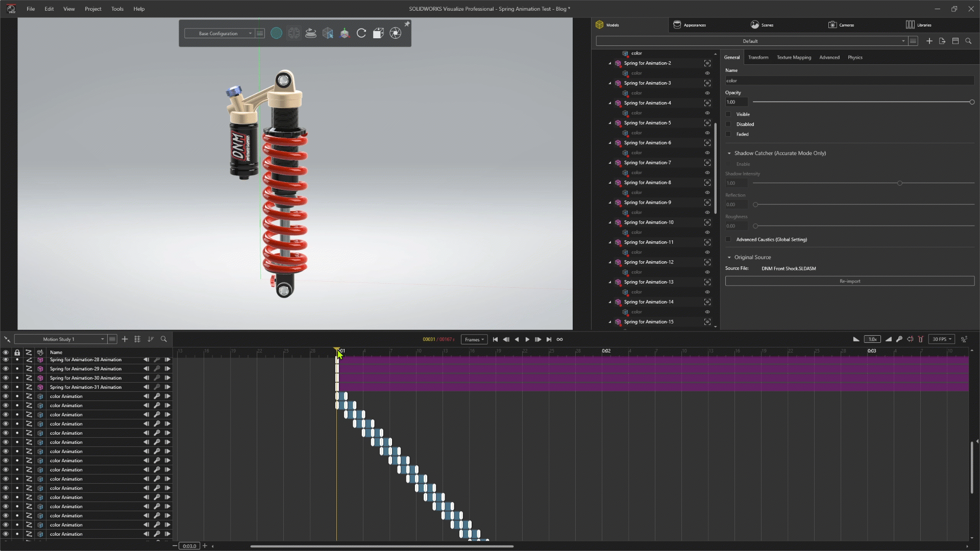
Task: Open the Texture Mapping tab
Action: (794, 58)
